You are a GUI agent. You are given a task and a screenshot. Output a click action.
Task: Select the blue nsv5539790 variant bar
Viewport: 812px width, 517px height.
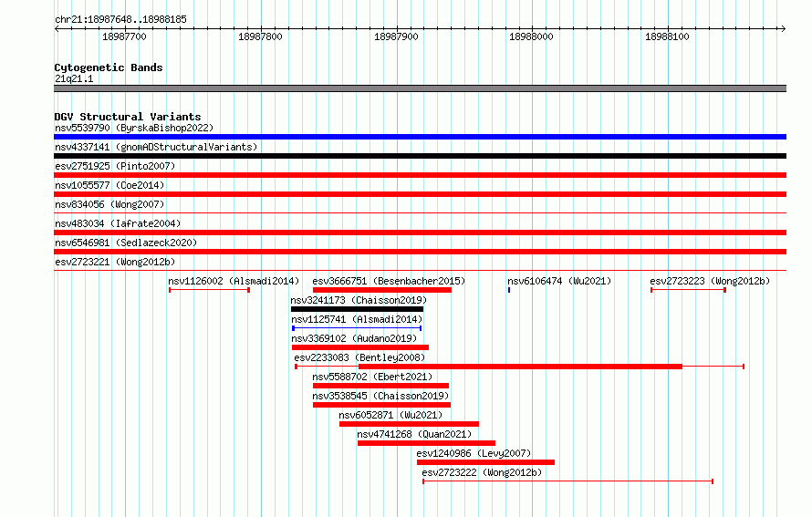[x=420, y=137]
